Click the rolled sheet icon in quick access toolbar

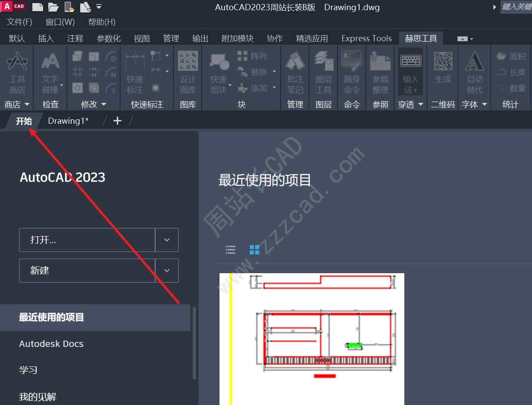[85, 7]
